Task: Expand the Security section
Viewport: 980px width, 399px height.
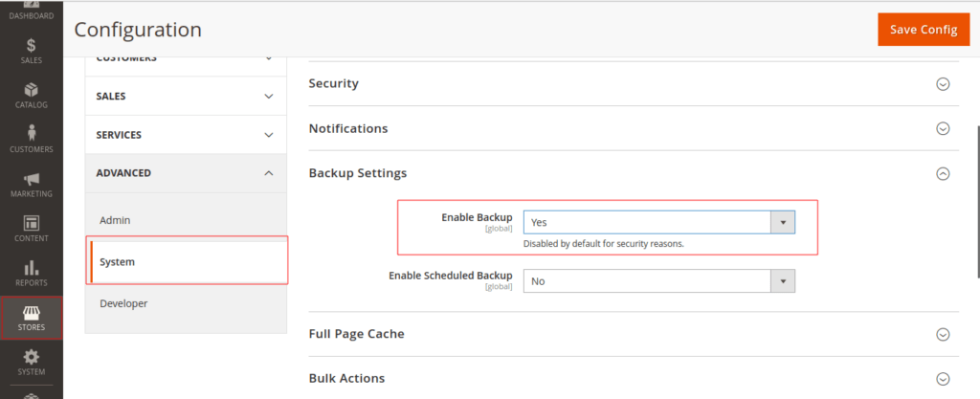Action: (x=942, y=84)
